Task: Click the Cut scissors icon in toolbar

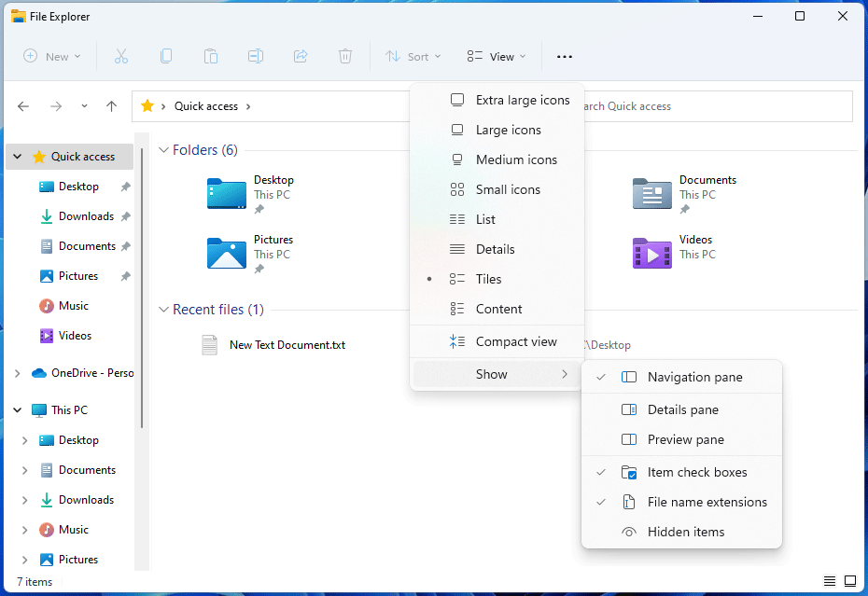Action: 121,57
